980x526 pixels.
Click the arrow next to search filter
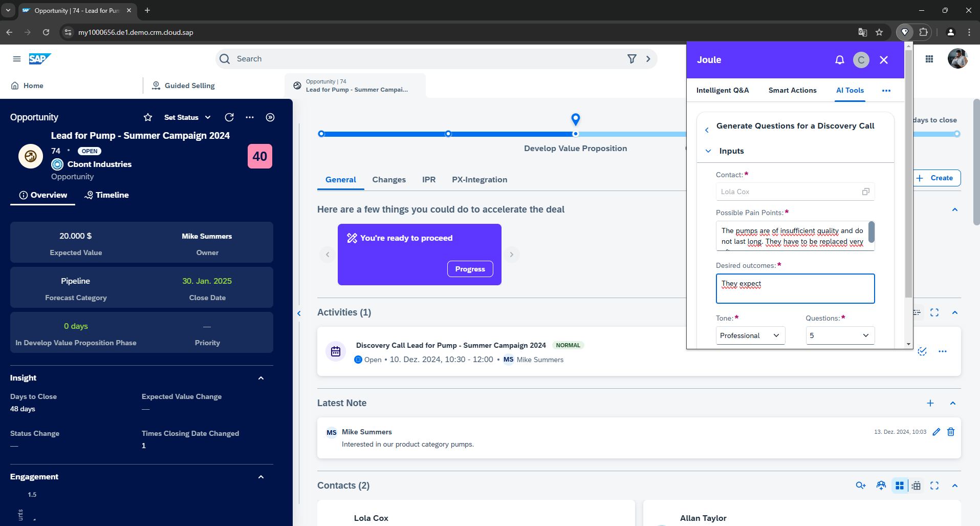coord(648,59)
